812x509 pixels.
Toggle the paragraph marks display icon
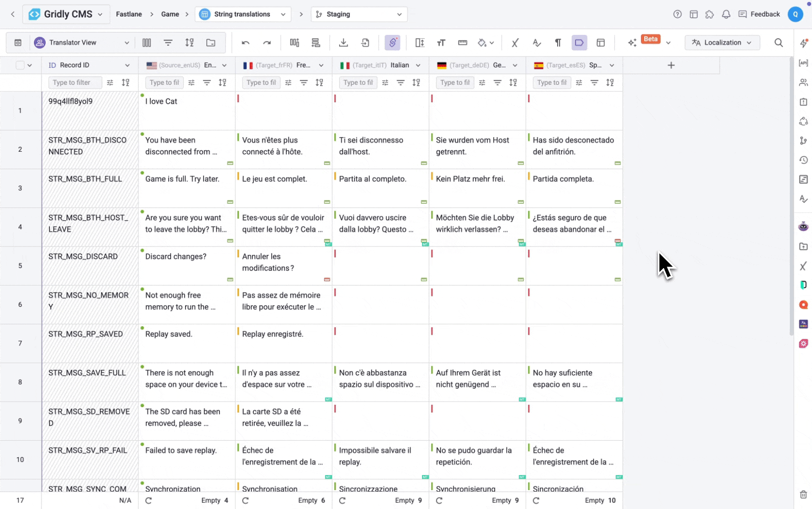558,43
